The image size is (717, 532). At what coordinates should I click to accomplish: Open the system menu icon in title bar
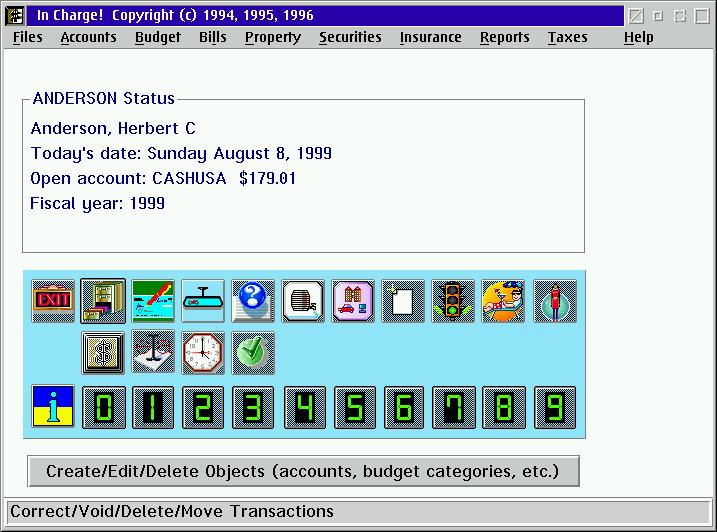15,16
